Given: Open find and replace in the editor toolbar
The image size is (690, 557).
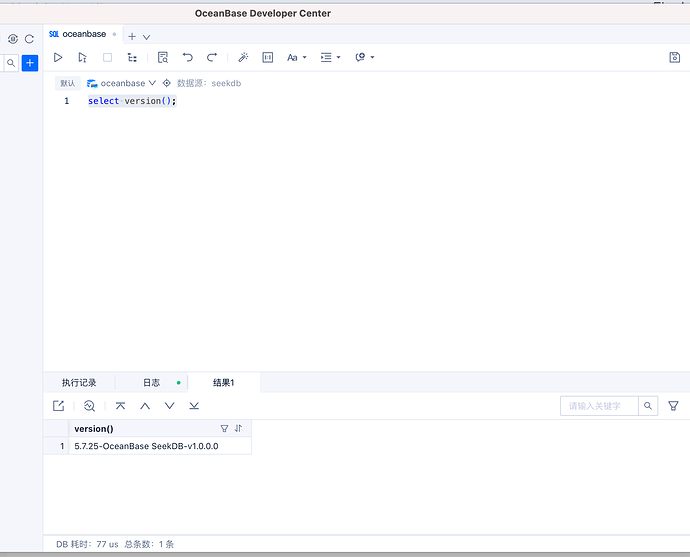Looking at the screenshot, I should [163, 58].
